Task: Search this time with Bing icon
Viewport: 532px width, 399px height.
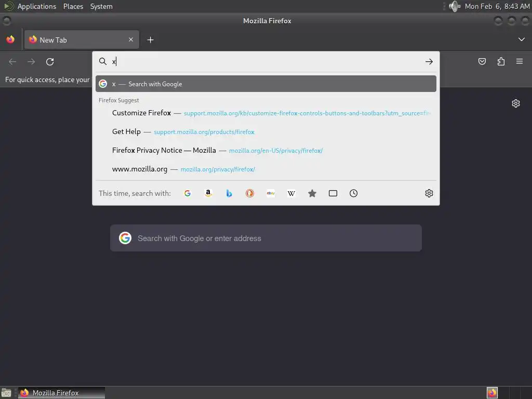Action: click(x=229, y=193)
